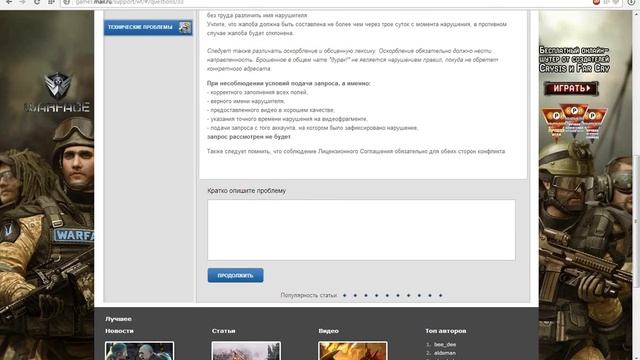This screenshot has height=360, width=640.
Task: Click the 'Популярность статьи' label
Action: pos(309,295)
